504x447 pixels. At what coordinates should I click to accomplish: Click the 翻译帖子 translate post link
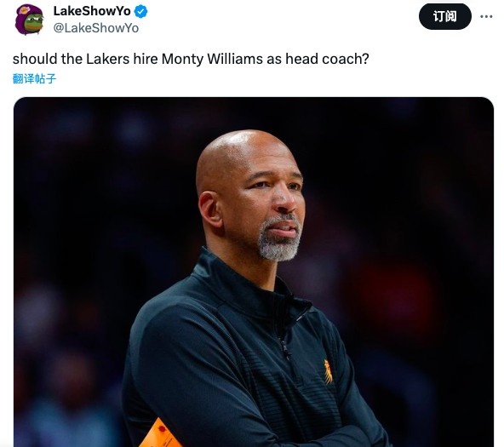pos(34,78)
